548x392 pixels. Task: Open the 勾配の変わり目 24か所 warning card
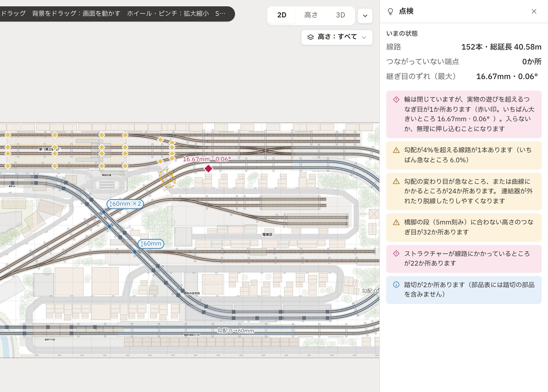(x=464, y=191)
